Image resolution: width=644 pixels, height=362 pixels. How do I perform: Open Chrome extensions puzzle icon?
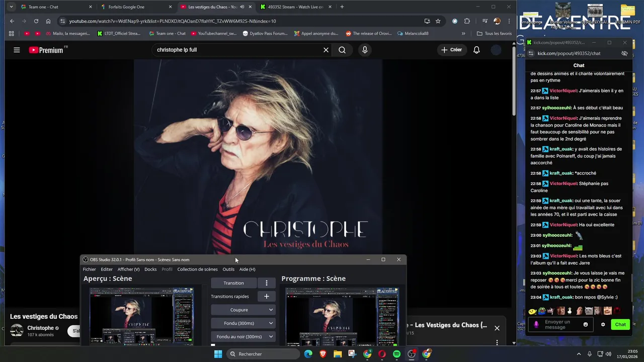pyautogui.click(x=467, y=21)
